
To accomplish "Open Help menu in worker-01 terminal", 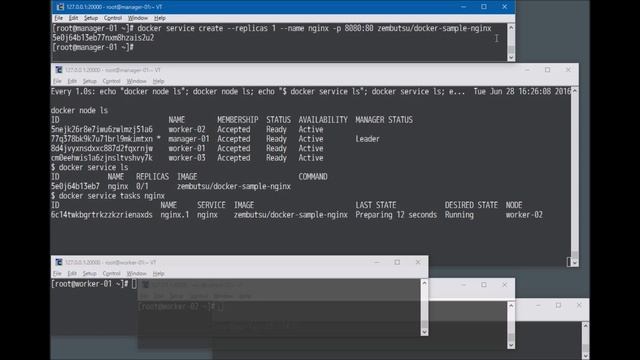I will 158,273.
